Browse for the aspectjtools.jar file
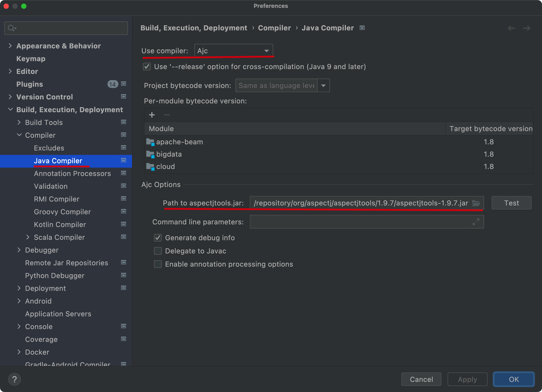 (477, 203)
